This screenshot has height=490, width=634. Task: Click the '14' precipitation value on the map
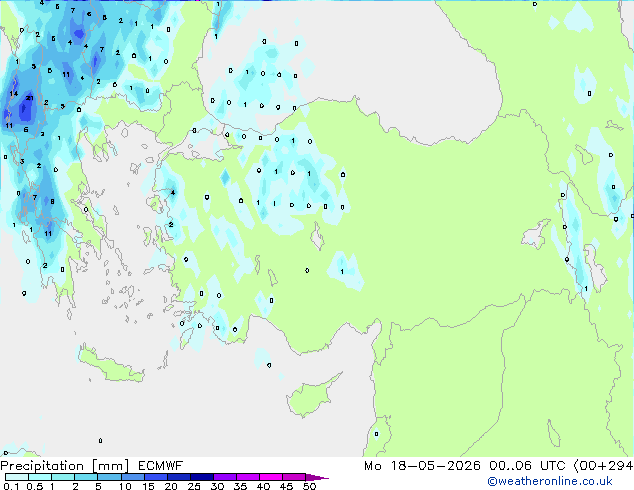coord(14,94)
